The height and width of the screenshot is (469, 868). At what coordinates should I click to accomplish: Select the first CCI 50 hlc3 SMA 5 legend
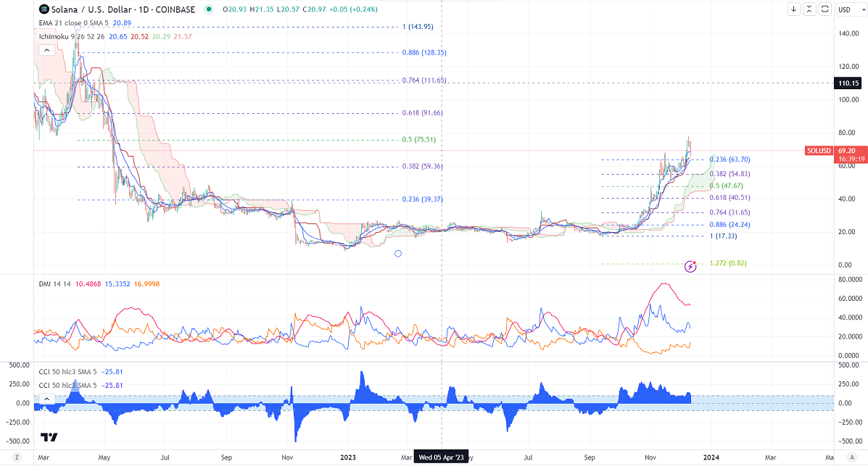(x=67, y=372)
